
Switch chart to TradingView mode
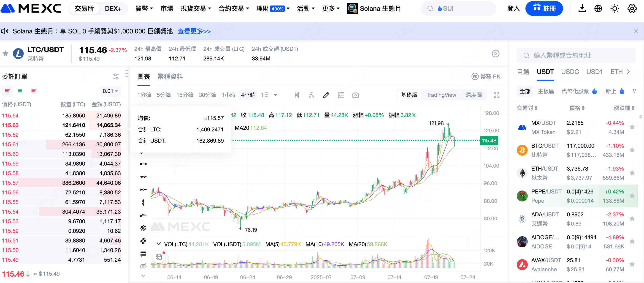pos(441,95)
